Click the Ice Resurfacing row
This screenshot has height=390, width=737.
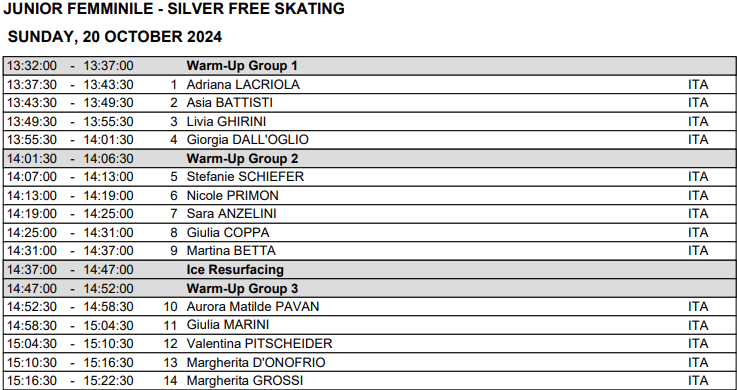coord(369,270)
